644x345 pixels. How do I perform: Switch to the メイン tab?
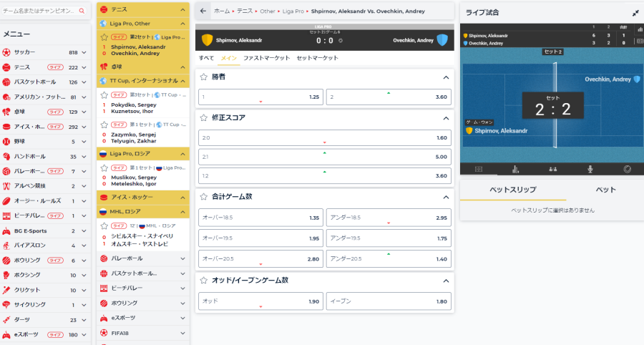coord(228,58)
